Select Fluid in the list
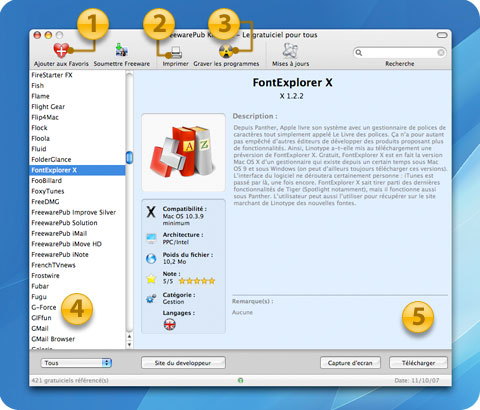 [77, 149]
